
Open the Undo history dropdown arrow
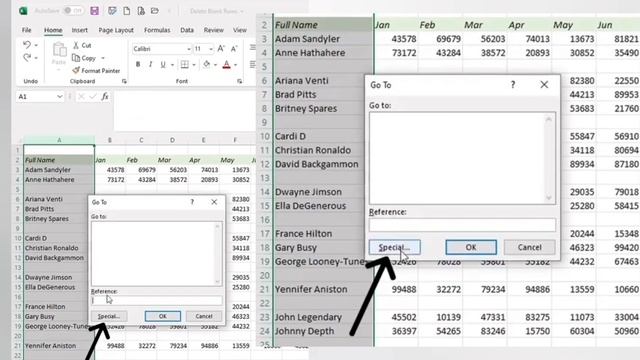coord(36,45)
